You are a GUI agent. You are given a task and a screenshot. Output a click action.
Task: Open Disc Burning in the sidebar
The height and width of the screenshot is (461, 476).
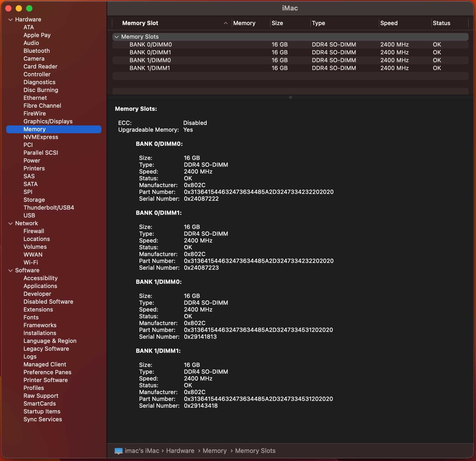[41, 90]
